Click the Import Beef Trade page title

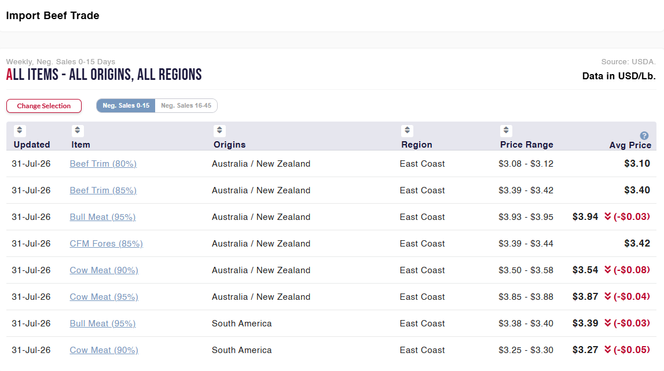click(x=53, y=16)
